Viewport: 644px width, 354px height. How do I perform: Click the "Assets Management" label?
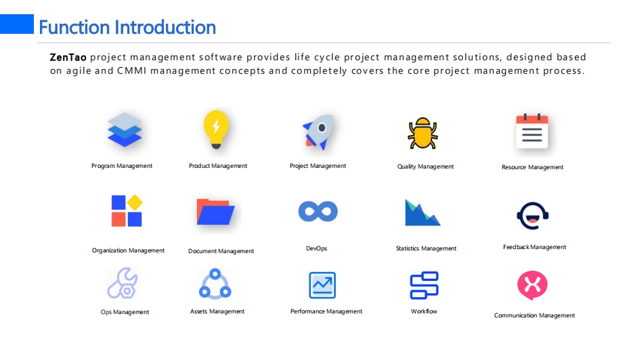tap(217, 311)
